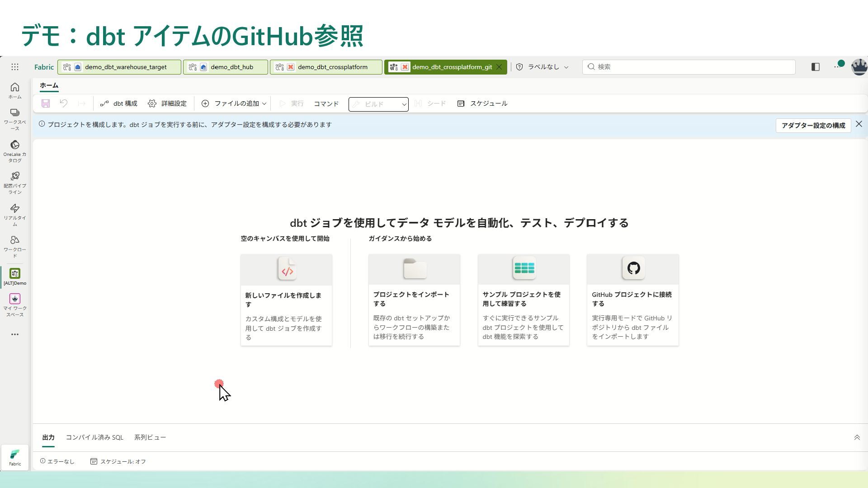Open the user account avatar
Screen dimensions: 868x488
click(x=859, y=67)
